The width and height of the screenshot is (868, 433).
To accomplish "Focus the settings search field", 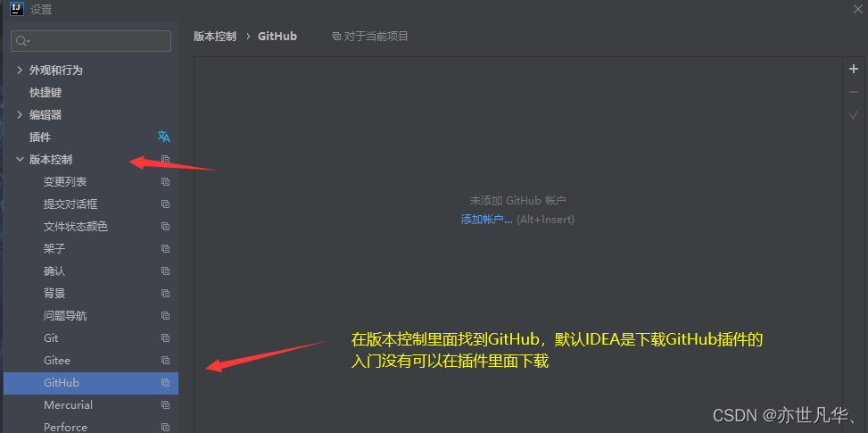I will pos(91,41).
